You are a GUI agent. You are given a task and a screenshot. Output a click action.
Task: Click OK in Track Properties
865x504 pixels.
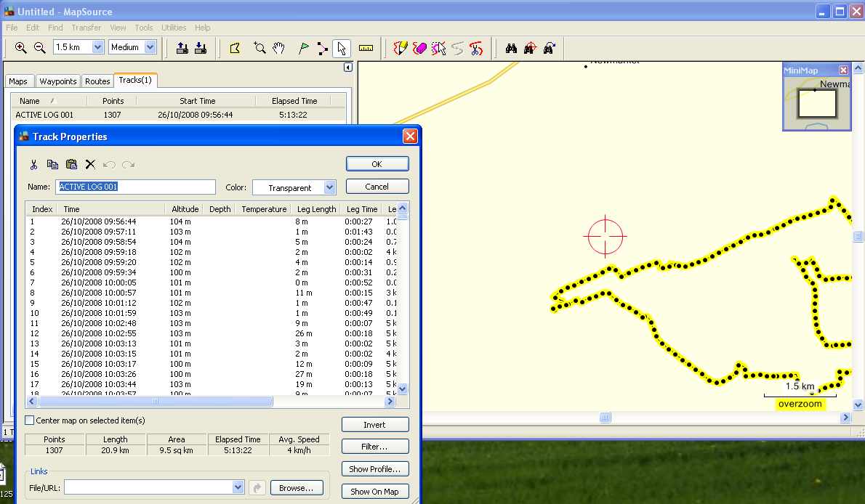(x=377, y=164)
